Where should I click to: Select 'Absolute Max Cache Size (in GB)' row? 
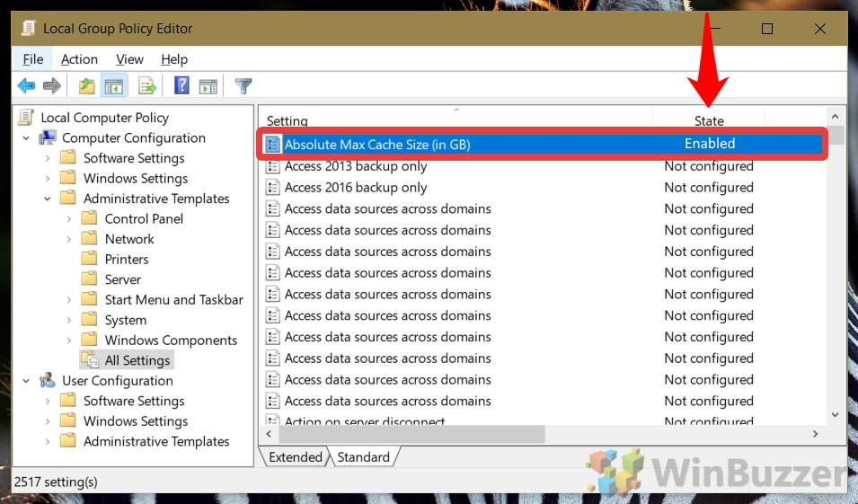click(x=542, y=144)
